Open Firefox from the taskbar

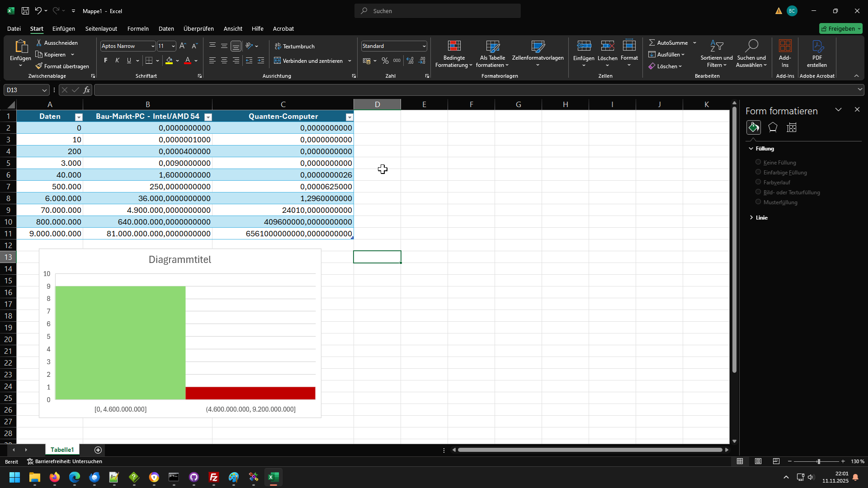pyautogui.click(x=55, y=477)
